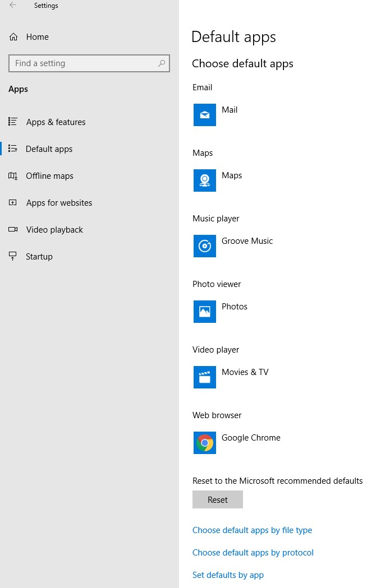
Task: Select the Default apps sidebar icon
Action: [x=13, y=149]
